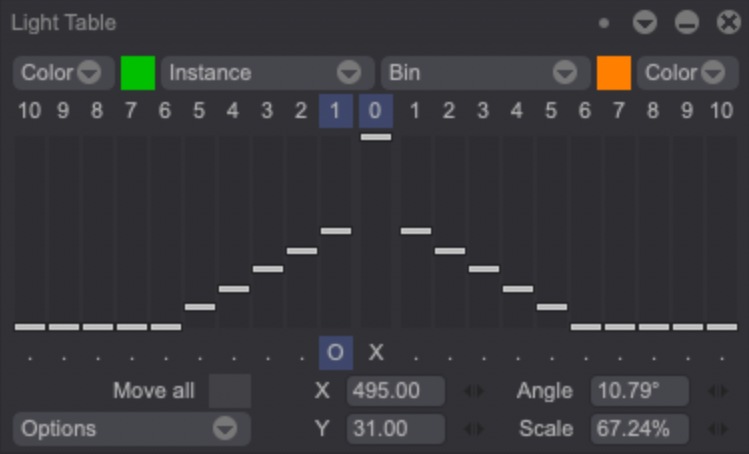Toggle the Move all checkbox
Screen dimensions: 749x454
point(230,391)
